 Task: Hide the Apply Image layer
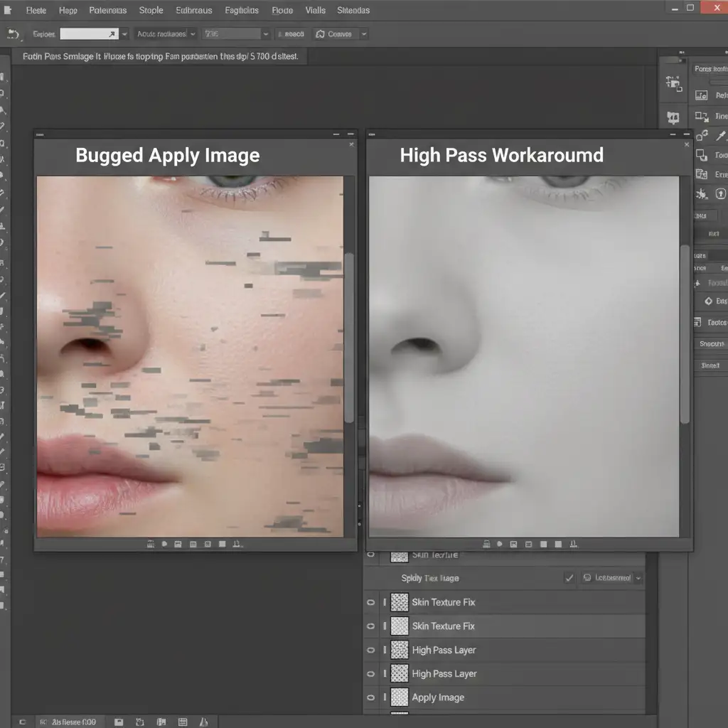(x=370, y=697)
